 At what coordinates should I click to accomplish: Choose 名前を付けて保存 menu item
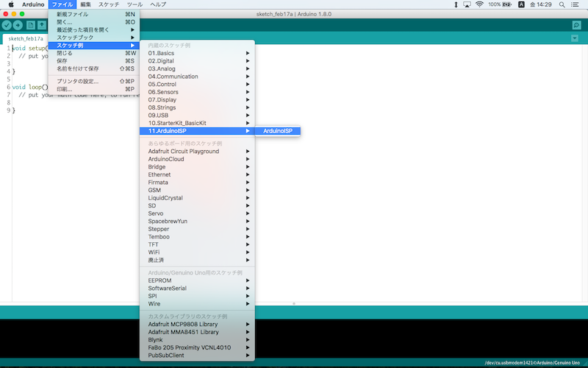coord(94,68)
